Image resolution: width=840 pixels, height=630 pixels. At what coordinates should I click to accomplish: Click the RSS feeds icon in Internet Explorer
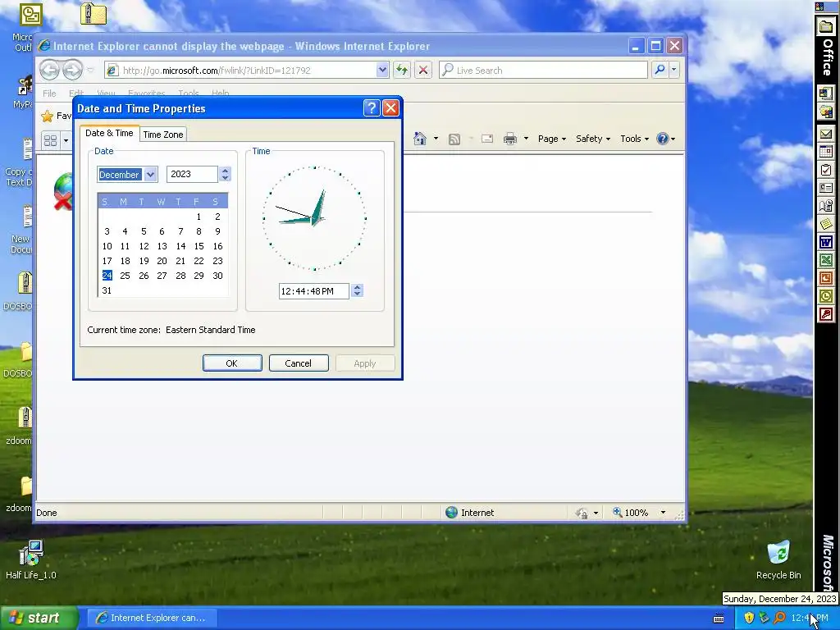tap(454, 139)
